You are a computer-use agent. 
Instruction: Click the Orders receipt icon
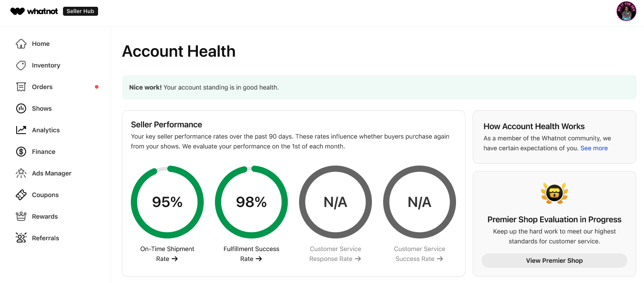tap(21, 87)
